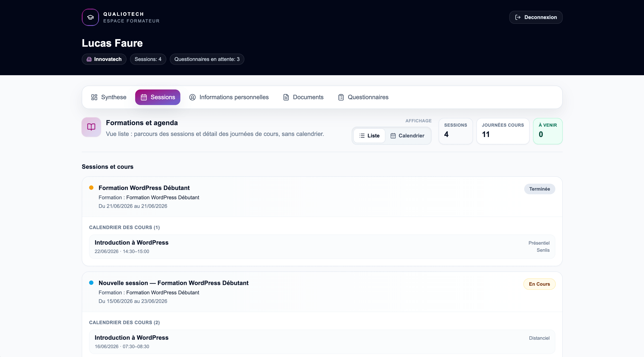The image size is (644, 357).
Task: Select the Sessions tab
Action: (158, 97)
